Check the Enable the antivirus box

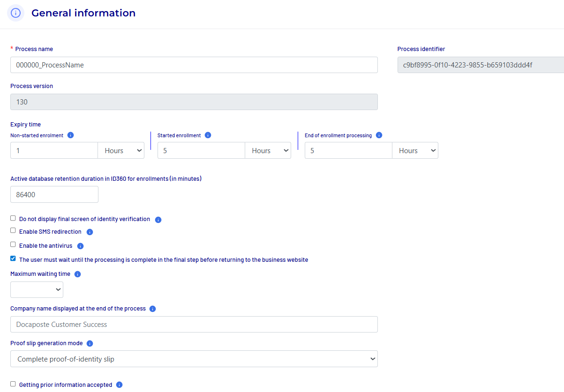coord(13,244)
